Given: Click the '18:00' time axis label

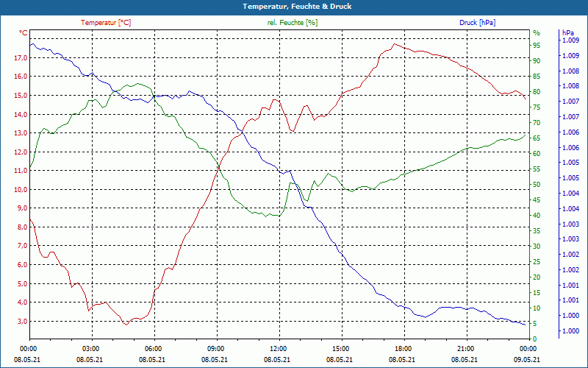Looking at the screenshot, I should point(405,349).
